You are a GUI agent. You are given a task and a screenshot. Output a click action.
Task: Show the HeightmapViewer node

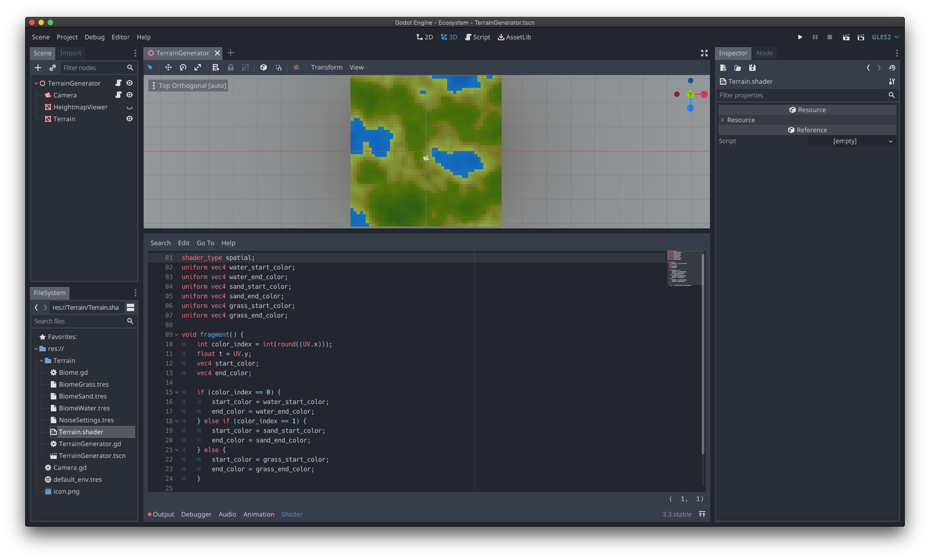pos(130,107)
